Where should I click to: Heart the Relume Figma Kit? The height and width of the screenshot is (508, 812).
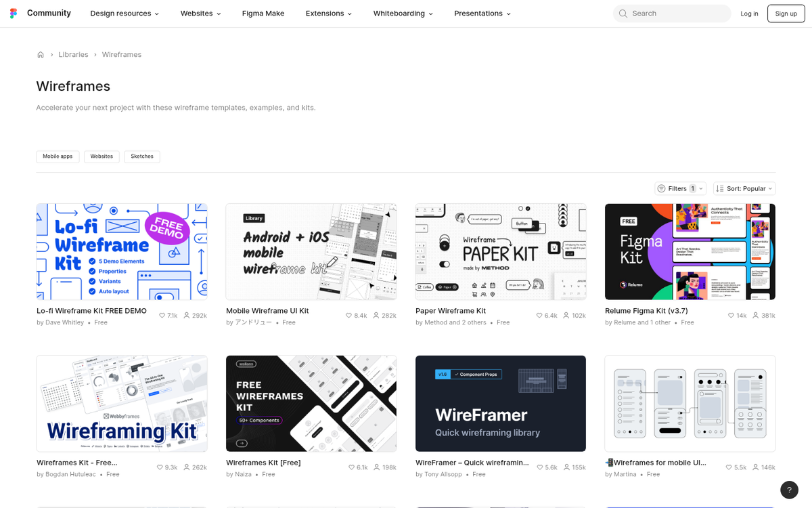(x=730, y=315)
